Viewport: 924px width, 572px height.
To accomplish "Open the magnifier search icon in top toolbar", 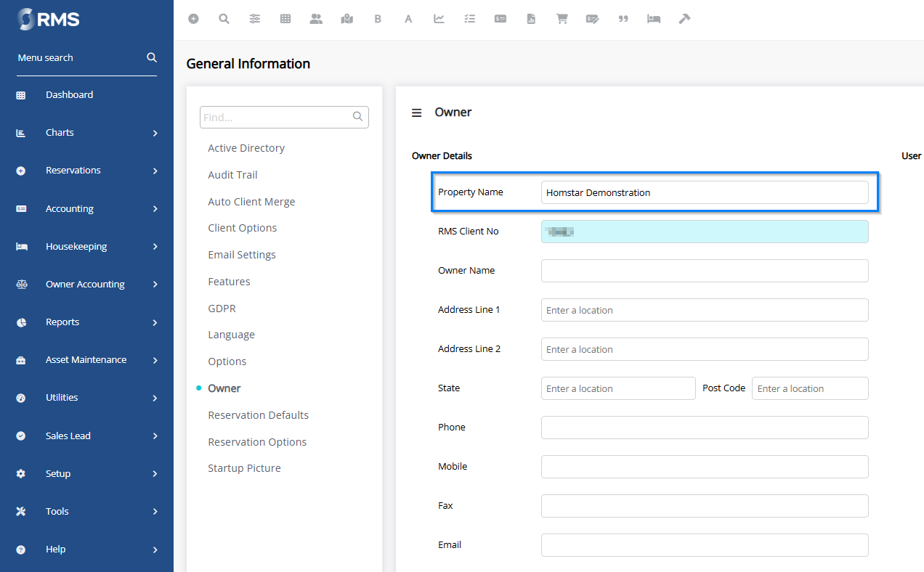I will click(x=224, y=19).
